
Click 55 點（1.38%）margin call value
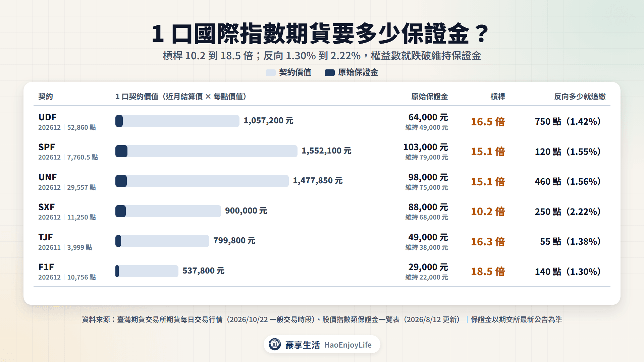coord(570,242)
